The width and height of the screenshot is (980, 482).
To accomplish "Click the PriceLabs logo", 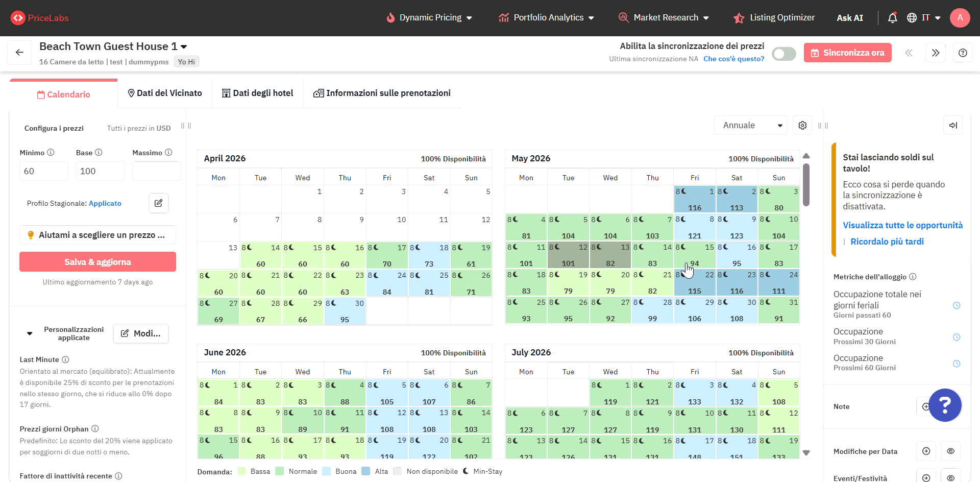I will (39, 17).
